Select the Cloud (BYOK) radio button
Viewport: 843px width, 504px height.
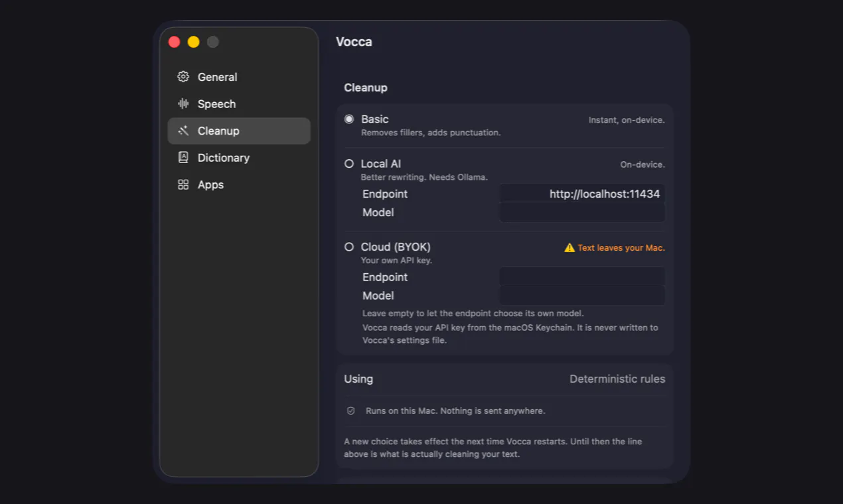pyautogui.click(x=349, y=247)
